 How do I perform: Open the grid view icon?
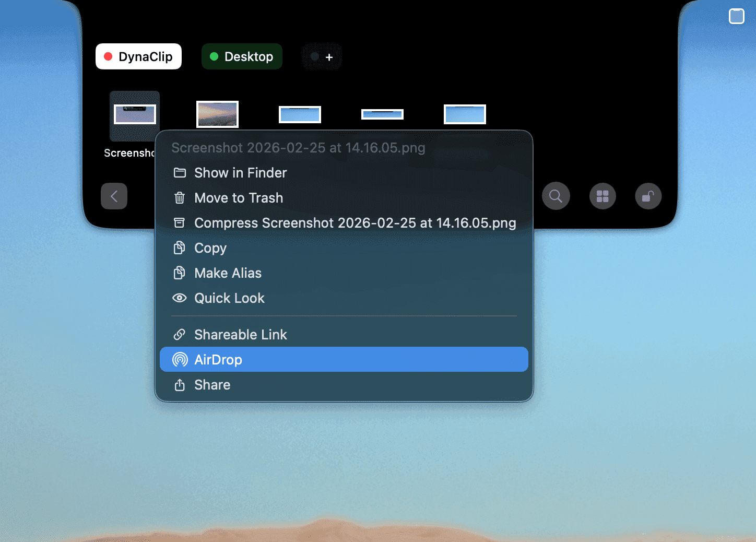coord(603,196)
